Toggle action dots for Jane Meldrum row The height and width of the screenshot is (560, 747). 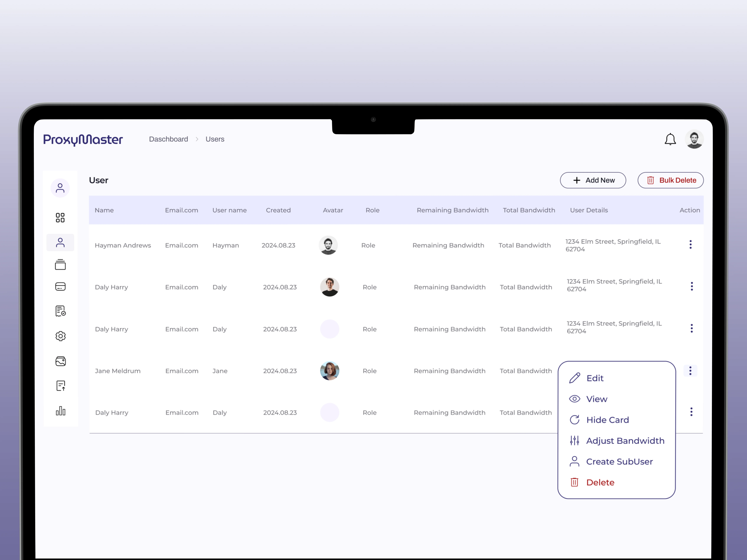click(690, 371)
